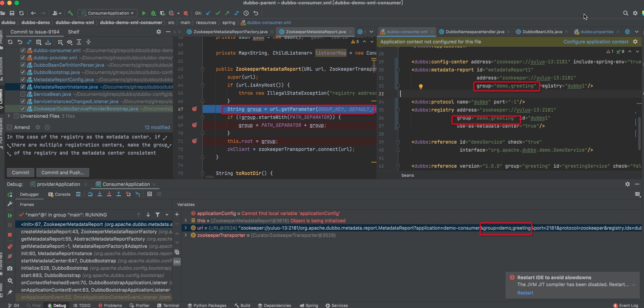Click the Debug bug icon in main toolbar
Image resolution: width=644 pixels, height=308 pixels.
(x=153, y=13)
